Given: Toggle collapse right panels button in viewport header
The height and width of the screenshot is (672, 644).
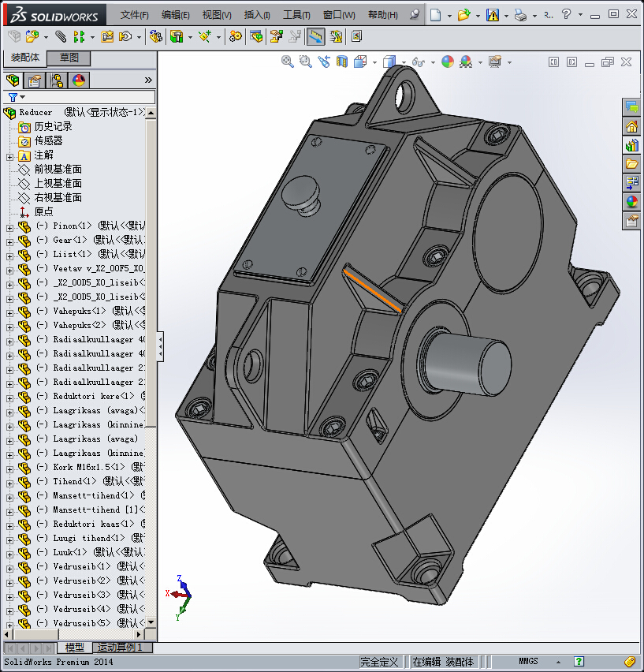Looking at the screenshot, I should [571, 62].
